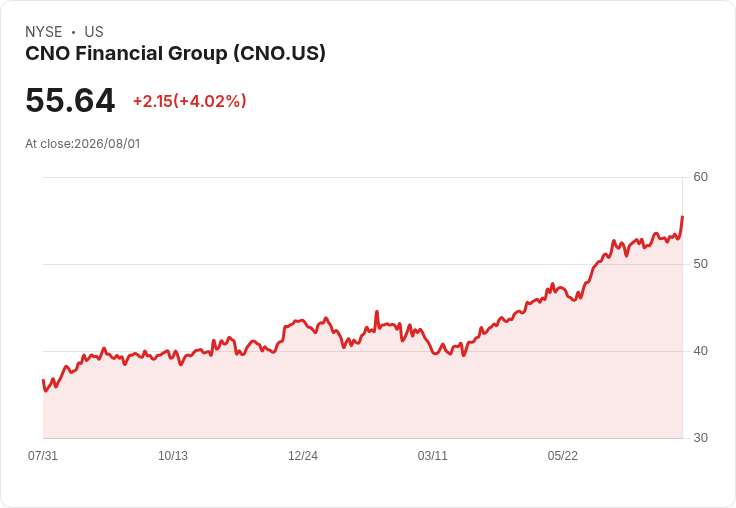736x508 pixels.
Task: Click the 40 y-axis price label
Action: (x=700, y=351)
